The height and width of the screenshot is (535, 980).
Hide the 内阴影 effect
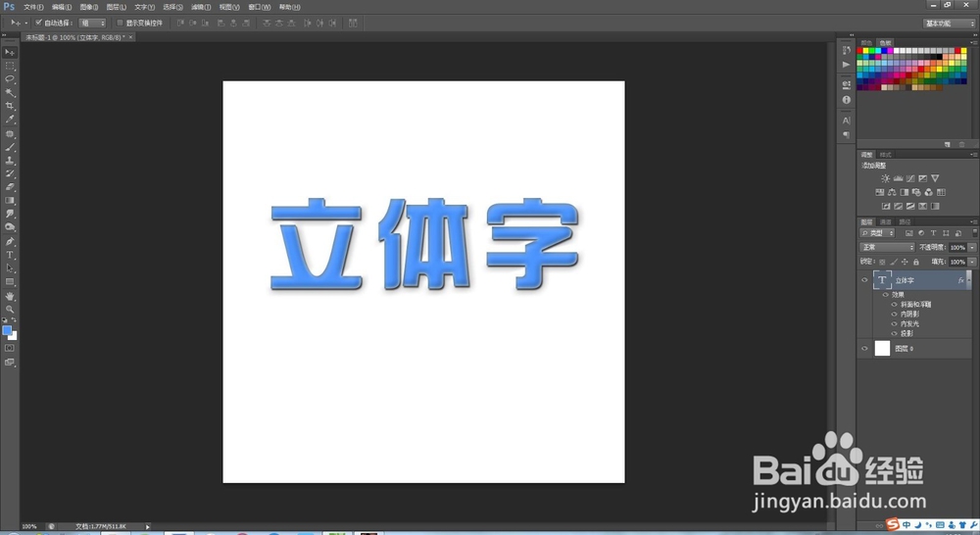pos(895,315)
